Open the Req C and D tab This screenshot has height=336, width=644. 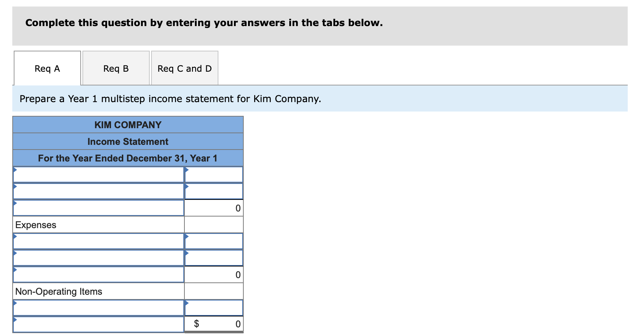coord(184,68)
